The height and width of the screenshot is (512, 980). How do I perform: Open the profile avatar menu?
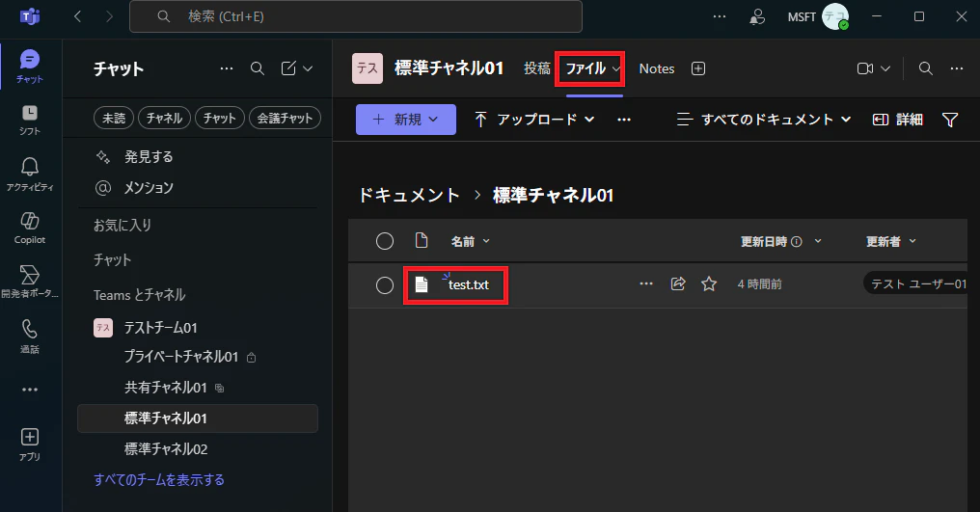coord(835,16)
